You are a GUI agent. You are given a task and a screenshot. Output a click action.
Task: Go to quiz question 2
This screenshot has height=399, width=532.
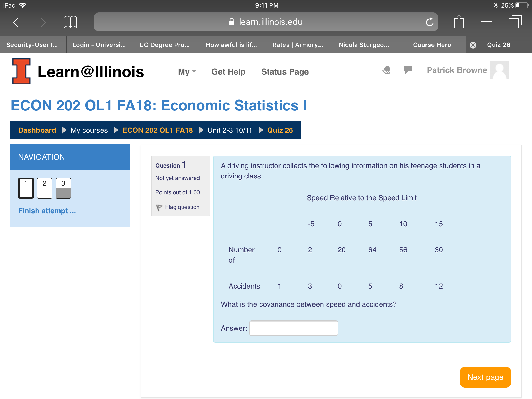45,188
